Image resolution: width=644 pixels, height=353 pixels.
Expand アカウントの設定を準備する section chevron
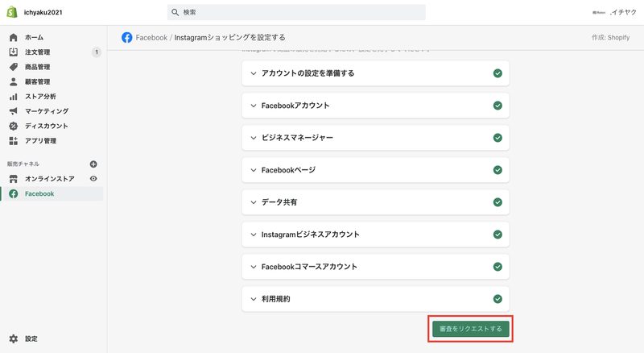(254, 73)
